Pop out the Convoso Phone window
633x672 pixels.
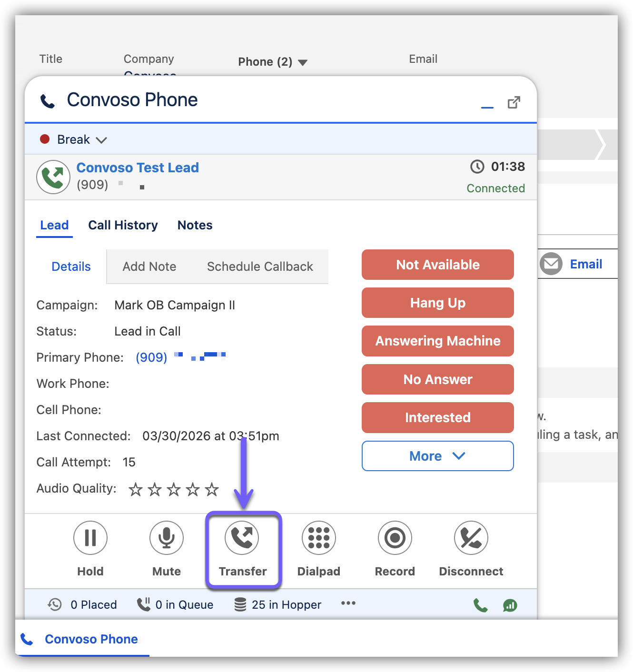tap(514, 102)
